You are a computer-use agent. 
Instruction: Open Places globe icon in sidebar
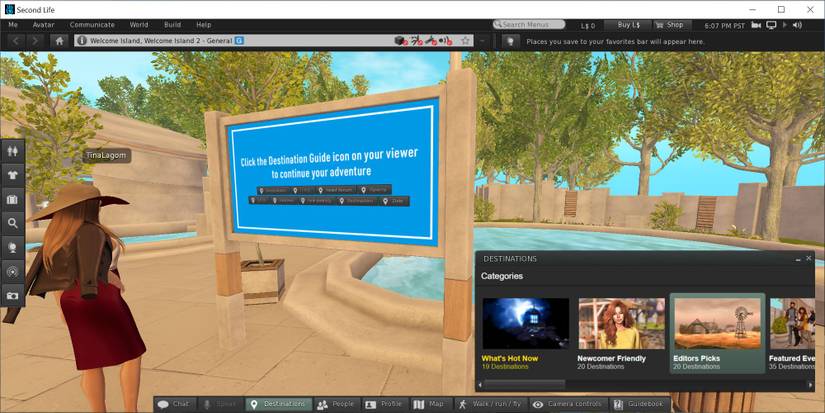click(x=13, y=248)
